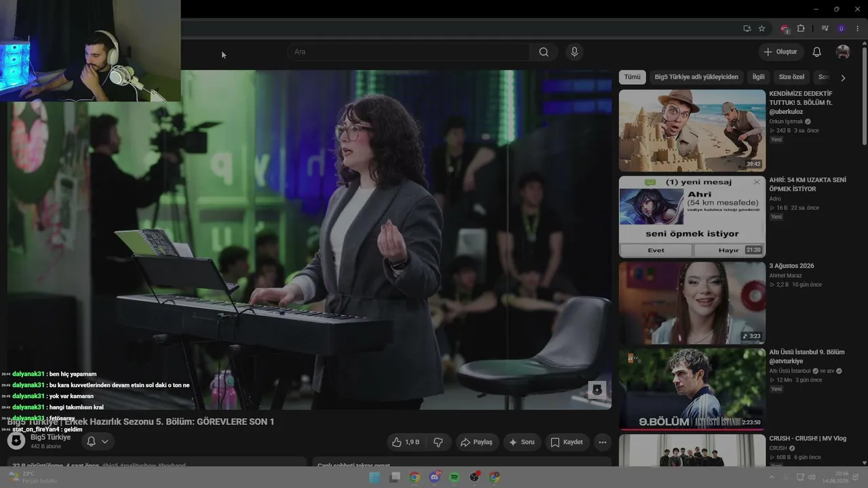Click the 442 B abone subscriber count
This screenshot has height=488, width=868.
(x=45, y=447)
